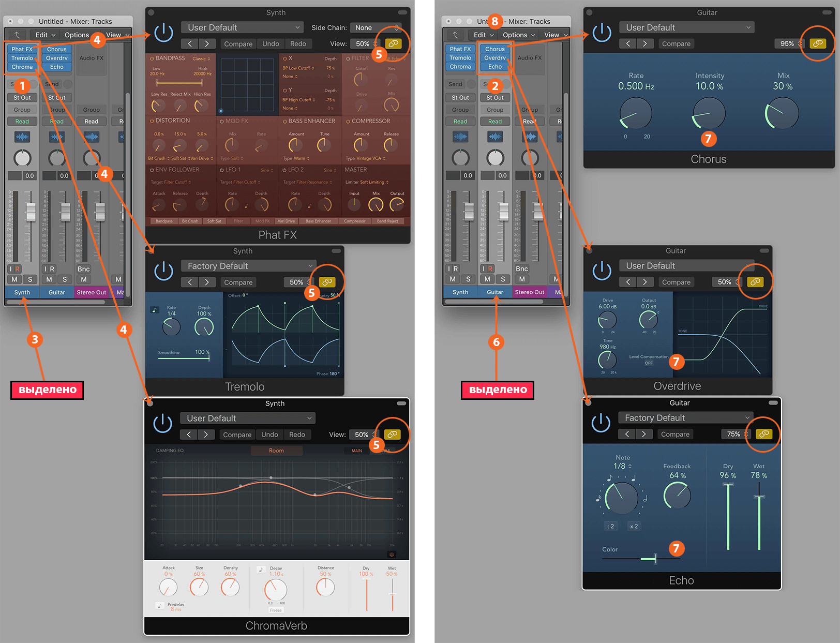Click the yellow link button in Chorus window
The height and width of the screenshot is (643, 840).
pos(818,43)
